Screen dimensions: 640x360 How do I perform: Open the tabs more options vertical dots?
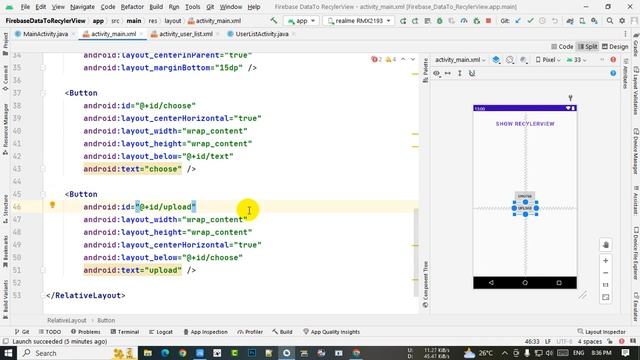pos(625,34)
